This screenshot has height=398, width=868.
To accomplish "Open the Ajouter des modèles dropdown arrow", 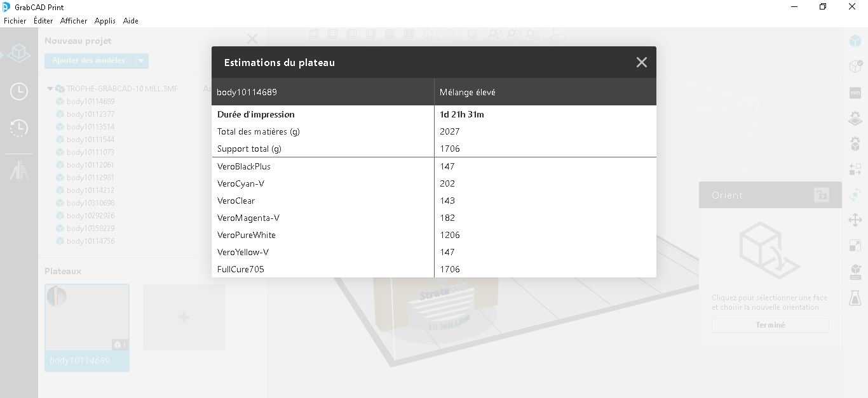I will (x=141, y=61).
